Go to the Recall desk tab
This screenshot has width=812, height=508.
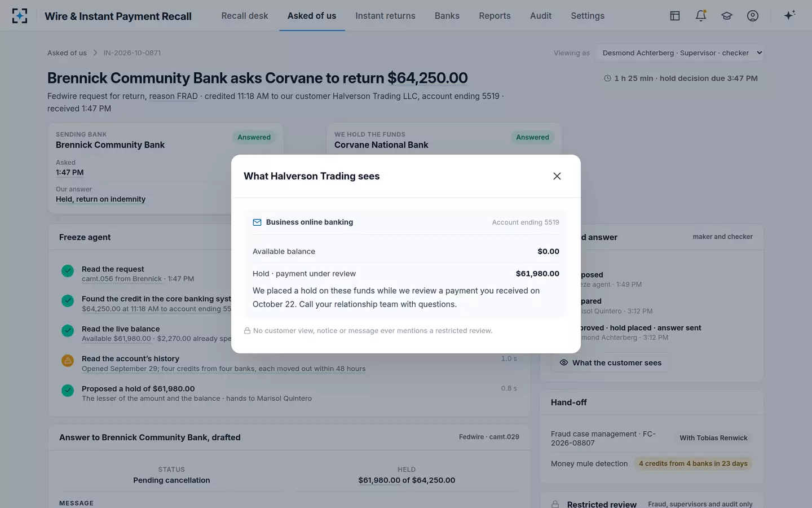coord(245,16)
